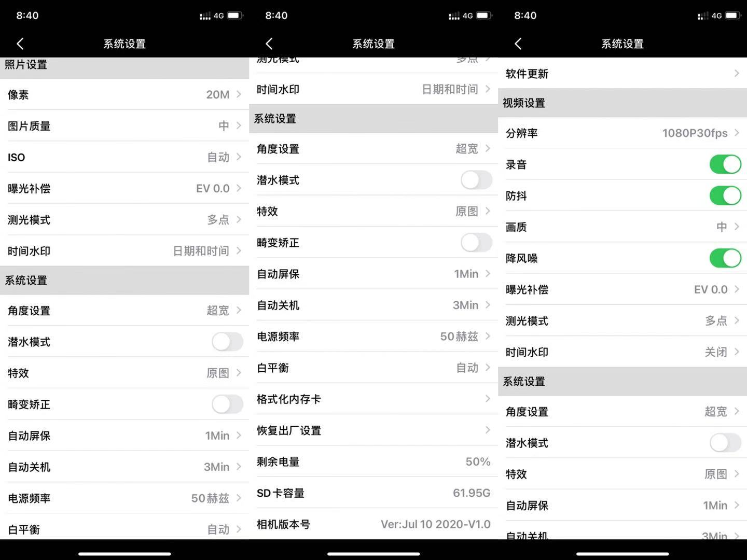
Task: Open 特效 row on middle screen
Action: point(374,211)
